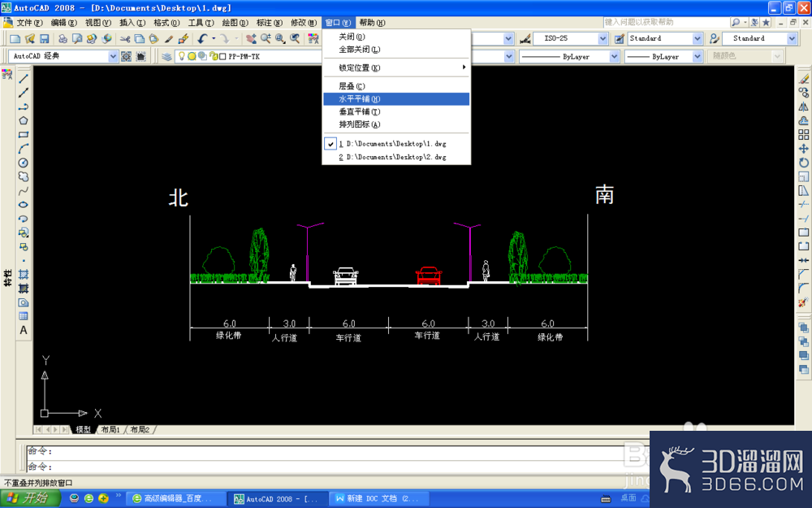Select the Move tool in modify toolbar
This screenshot has width=812, height=508.
[803, 149]
